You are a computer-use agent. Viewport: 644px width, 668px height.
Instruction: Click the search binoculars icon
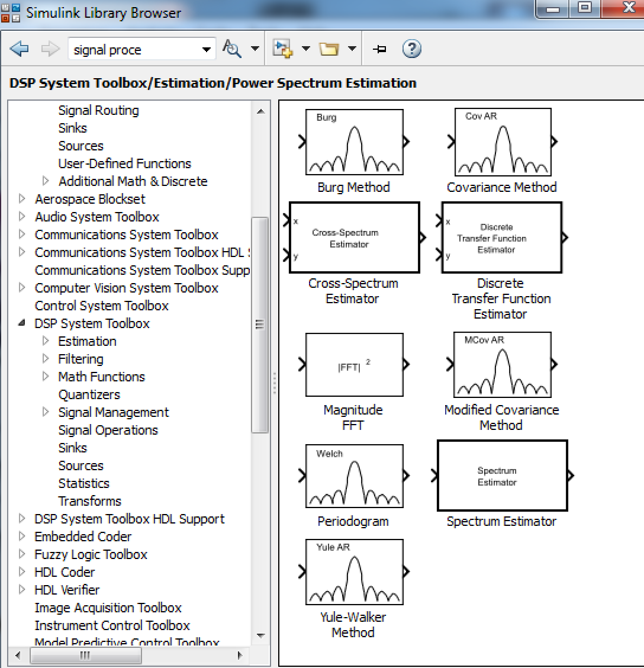click(x=232, y=49)
